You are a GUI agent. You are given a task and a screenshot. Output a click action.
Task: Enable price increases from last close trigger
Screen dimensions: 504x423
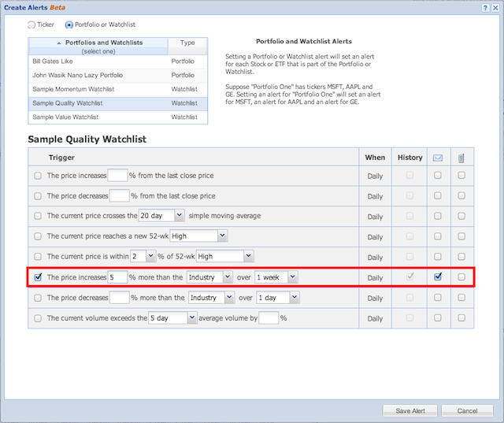pos(38,176)
